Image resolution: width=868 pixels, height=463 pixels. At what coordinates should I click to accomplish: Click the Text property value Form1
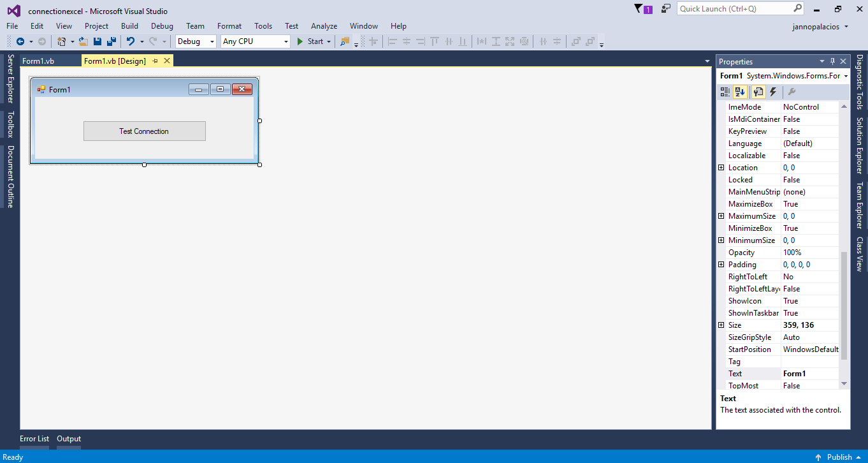click(x=809, y=374)
